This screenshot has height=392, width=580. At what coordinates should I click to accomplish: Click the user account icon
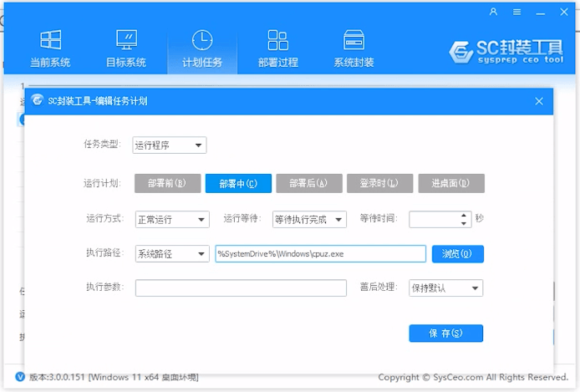493,12
